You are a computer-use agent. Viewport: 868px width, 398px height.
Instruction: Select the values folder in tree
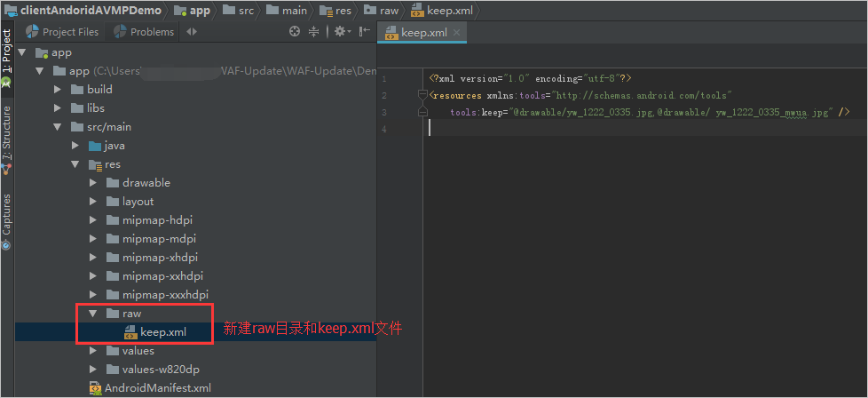130,351
